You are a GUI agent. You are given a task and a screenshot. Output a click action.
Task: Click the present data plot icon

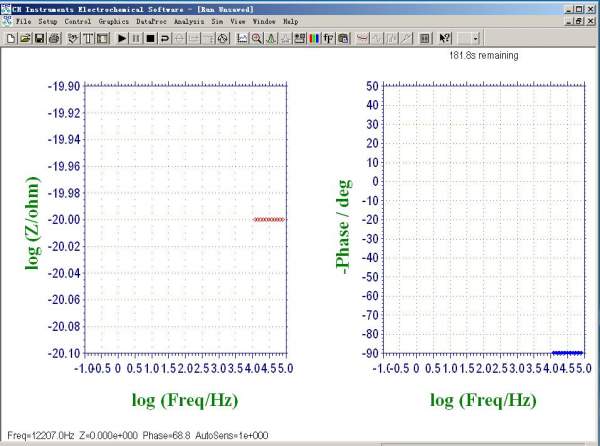point(242,38)
